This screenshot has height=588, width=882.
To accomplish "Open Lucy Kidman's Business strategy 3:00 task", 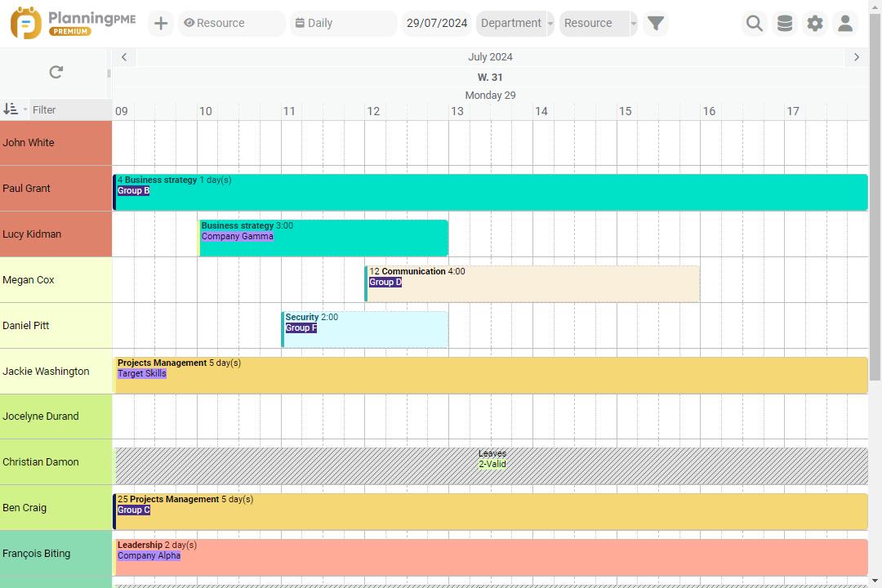I will coord(323,238).
